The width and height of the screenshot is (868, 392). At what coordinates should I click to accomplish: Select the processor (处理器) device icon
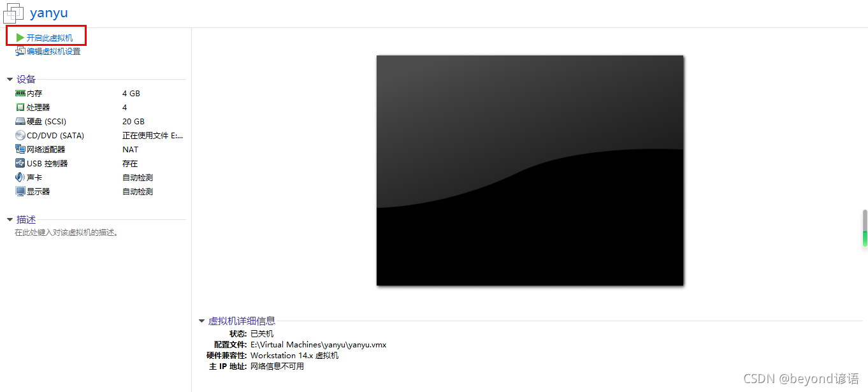pyautogui.click(x=20, y=107)
